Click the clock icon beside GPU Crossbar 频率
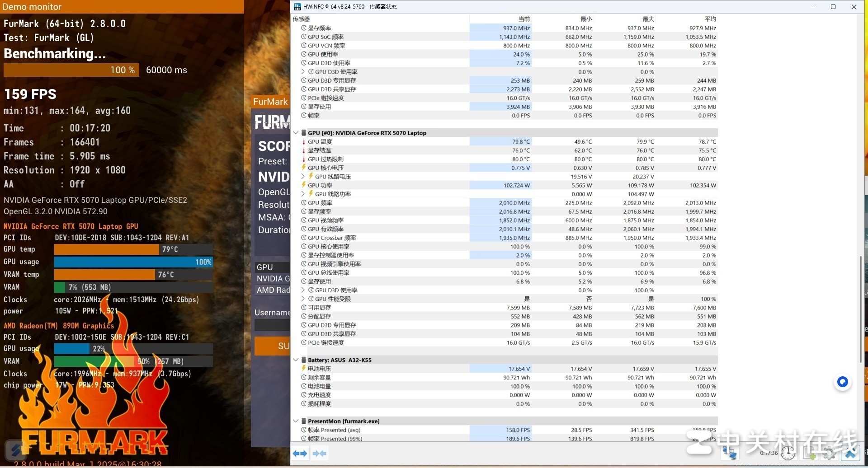The width and height of the screenshot is (868, 468). 304,238
